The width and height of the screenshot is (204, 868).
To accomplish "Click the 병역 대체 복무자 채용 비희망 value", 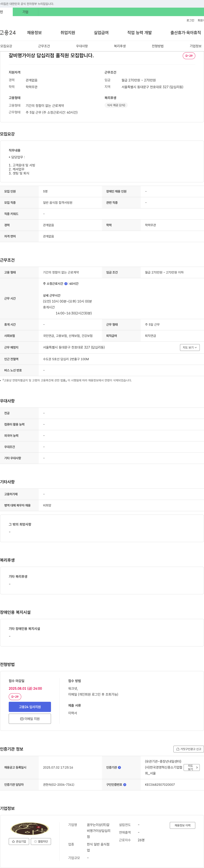I will 47,505.
